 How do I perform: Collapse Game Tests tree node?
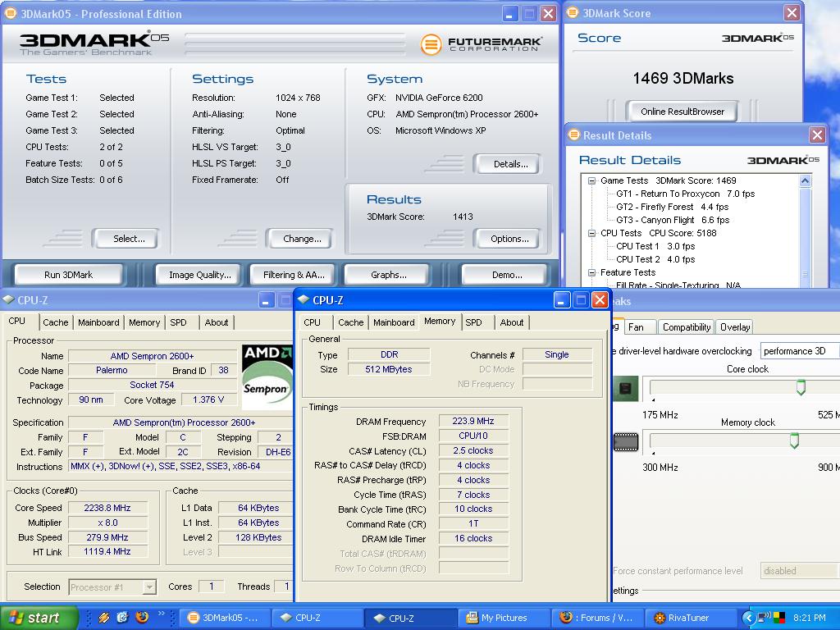[x=591, y=181]
